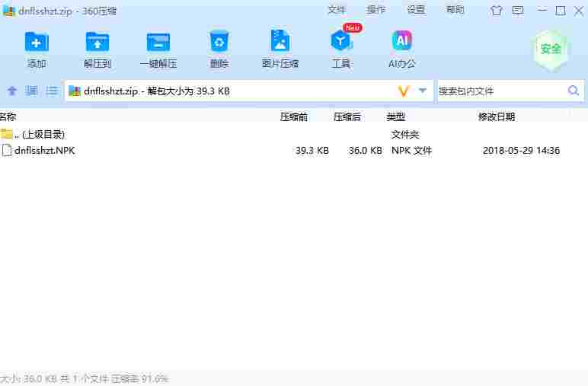The width and height of the screenshot is (588, 386).
Task: Click the 添加 (Add) toolbar icon
Action: [x=37, y=42]
